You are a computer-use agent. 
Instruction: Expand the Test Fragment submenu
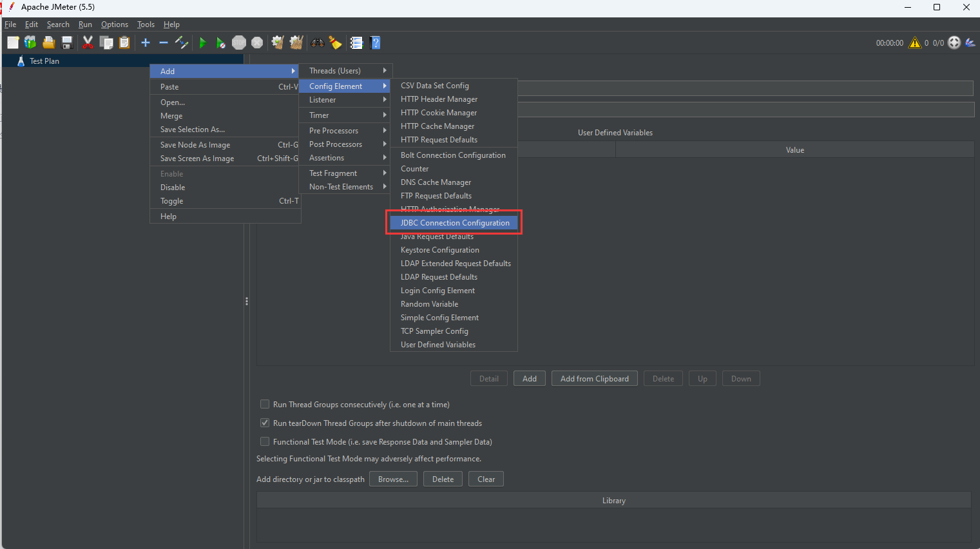345,173
